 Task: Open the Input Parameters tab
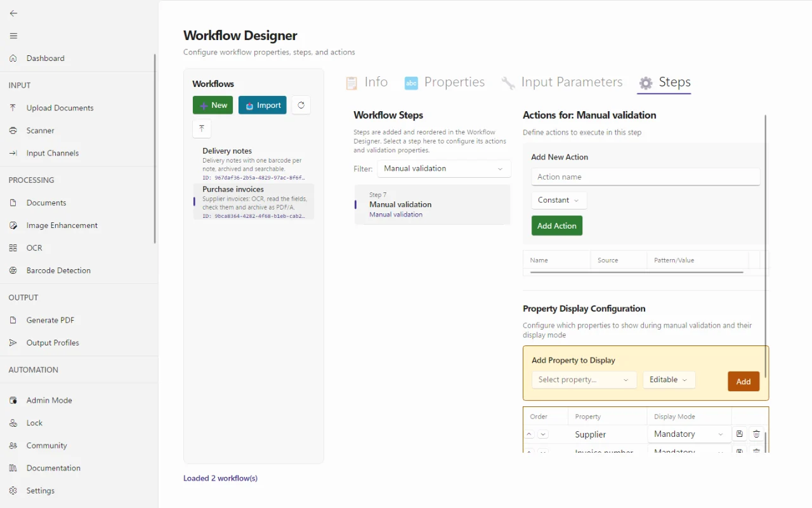562,83
